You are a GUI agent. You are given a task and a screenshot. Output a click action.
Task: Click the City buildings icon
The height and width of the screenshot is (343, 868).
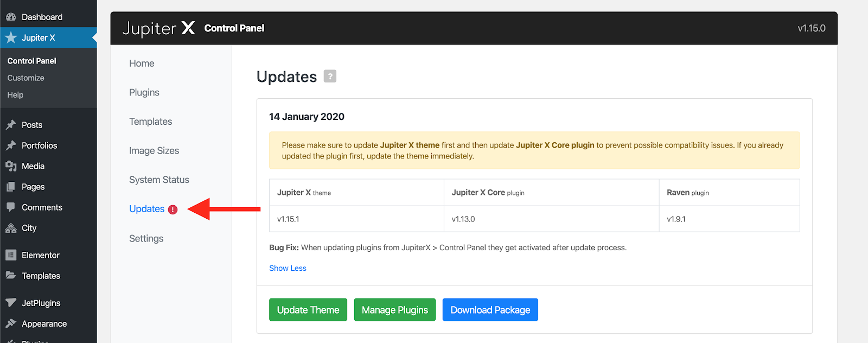click(x=11, y=228)
